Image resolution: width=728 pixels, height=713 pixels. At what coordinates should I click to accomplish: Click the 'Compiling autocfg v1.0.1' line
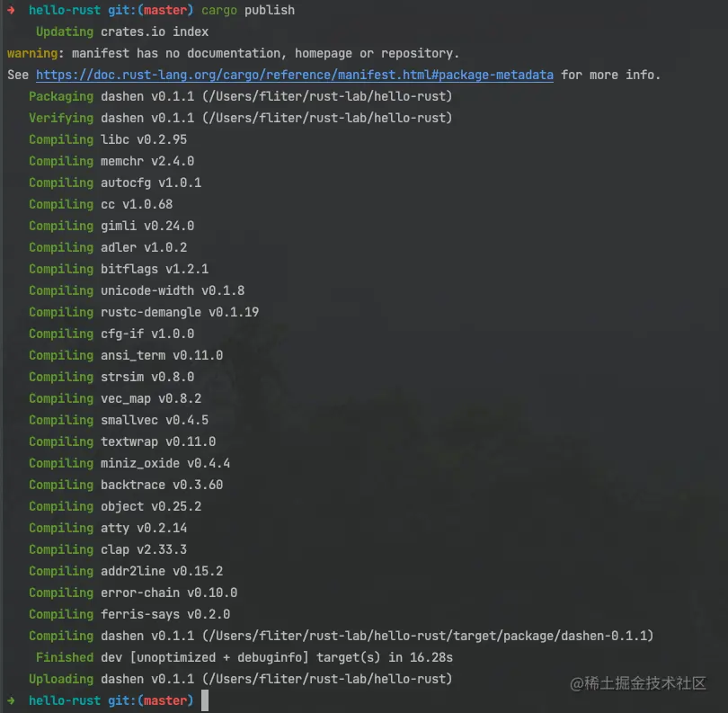point(115,183)
